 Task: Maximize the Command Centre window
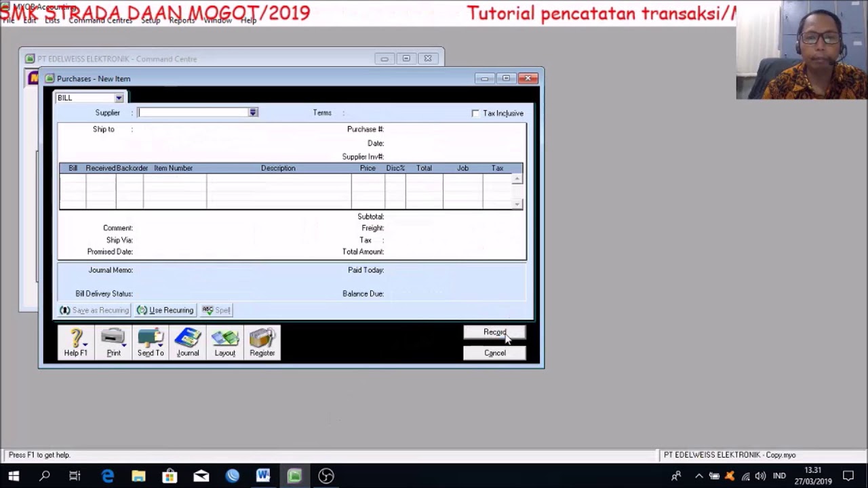[406, 59]
